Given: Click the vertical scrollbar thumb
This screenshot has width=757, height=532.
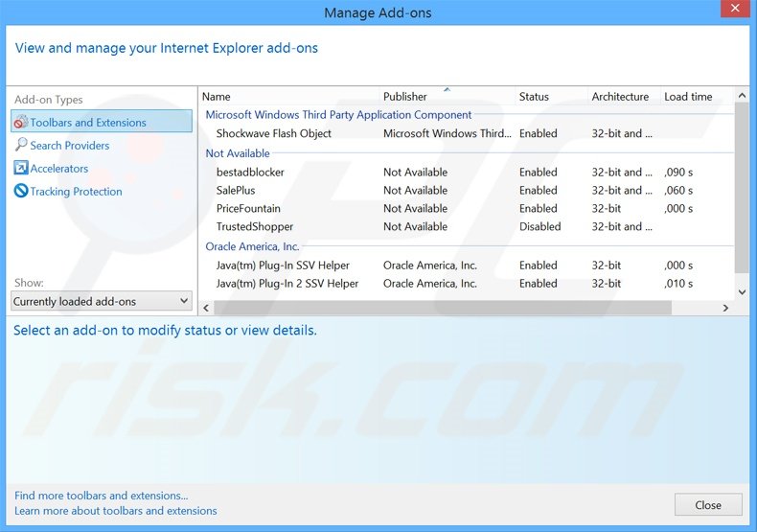Looking at the screenshot, I should [742, 187].
